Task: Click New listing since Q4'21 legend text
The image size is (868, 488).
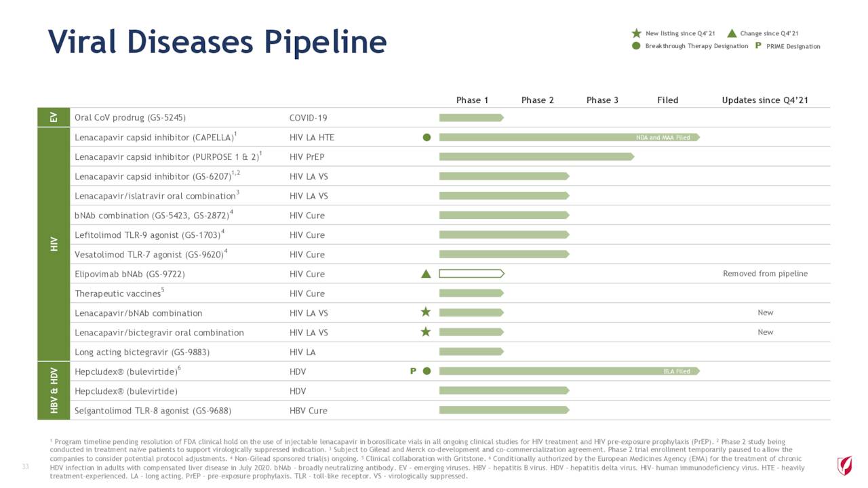Action: (680, 33)
